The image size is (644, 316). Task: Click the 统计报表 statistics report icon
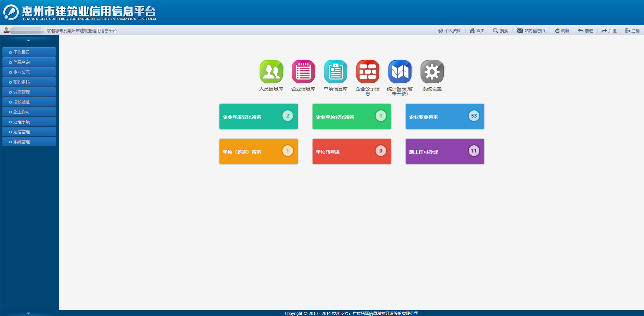click(400, 72)
